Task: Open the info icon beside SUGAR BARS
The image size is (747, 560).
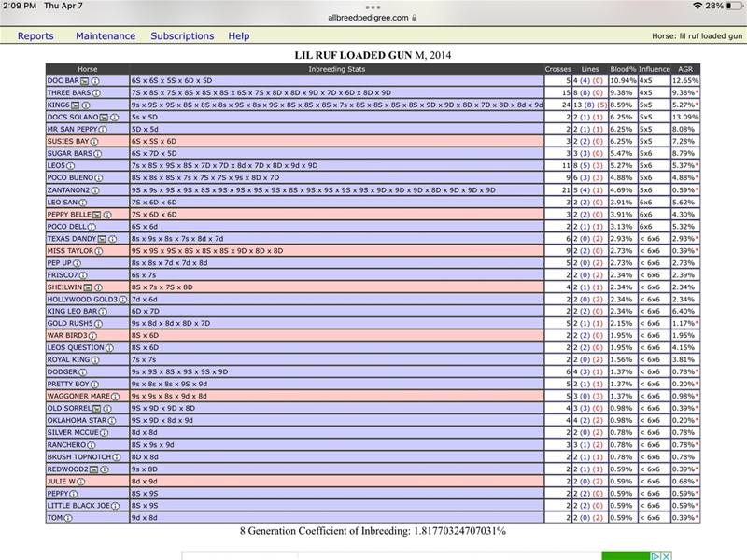Action: [98, 154]
